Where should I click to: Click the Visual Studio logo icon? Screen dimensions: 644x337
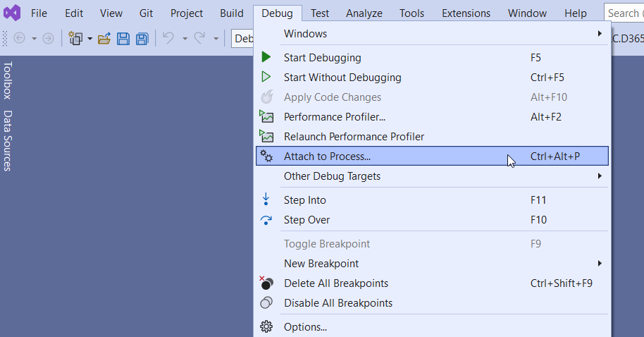[x=12, y=13]
